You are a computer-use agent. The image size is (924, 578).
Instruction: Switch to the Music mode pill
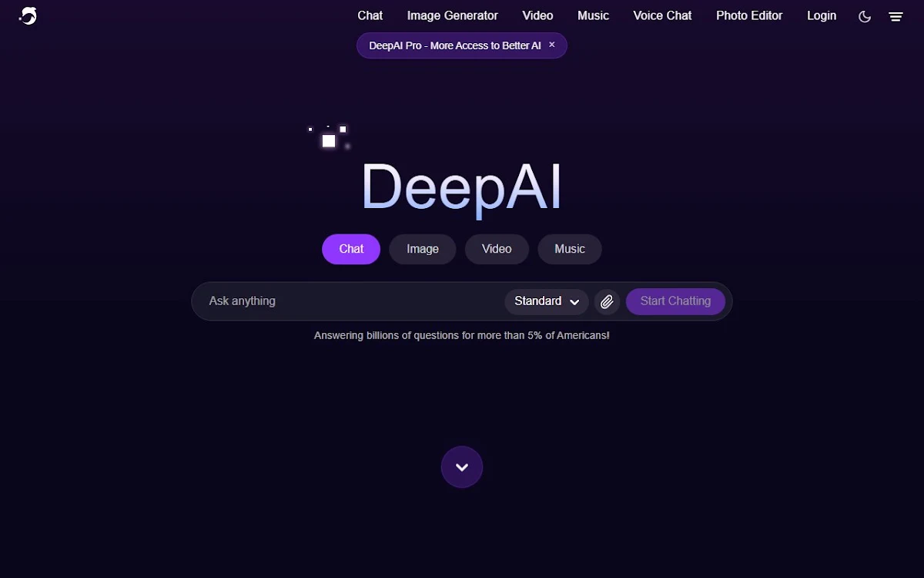(570, 249)
